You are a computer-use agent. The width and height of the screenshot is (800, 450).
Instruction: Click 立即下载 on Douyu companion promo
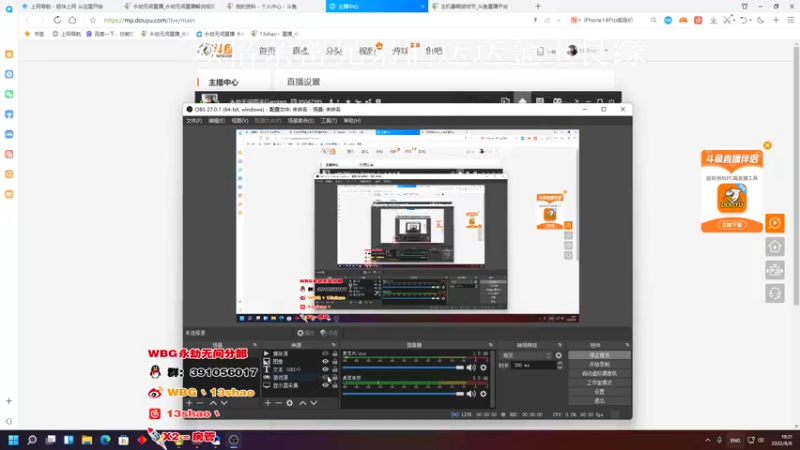point(732,225)
